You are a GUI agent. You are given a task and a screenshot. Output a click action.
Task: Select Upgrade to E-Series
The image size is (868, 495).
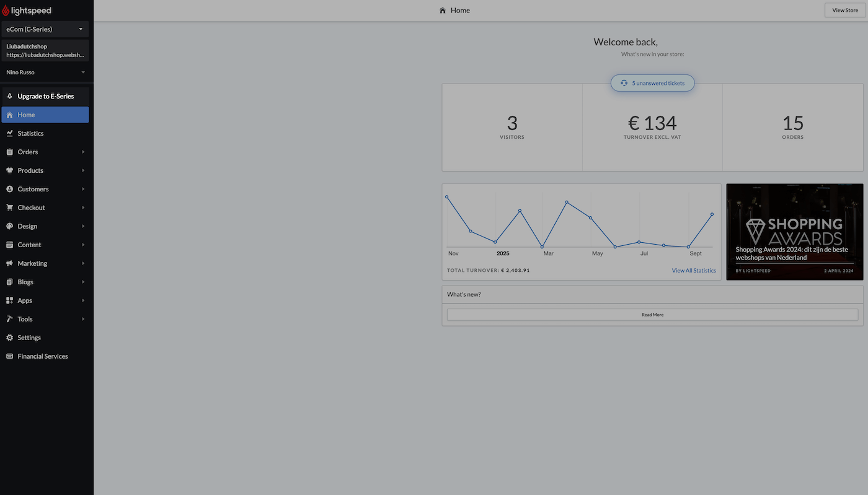[x=45, y=96]
